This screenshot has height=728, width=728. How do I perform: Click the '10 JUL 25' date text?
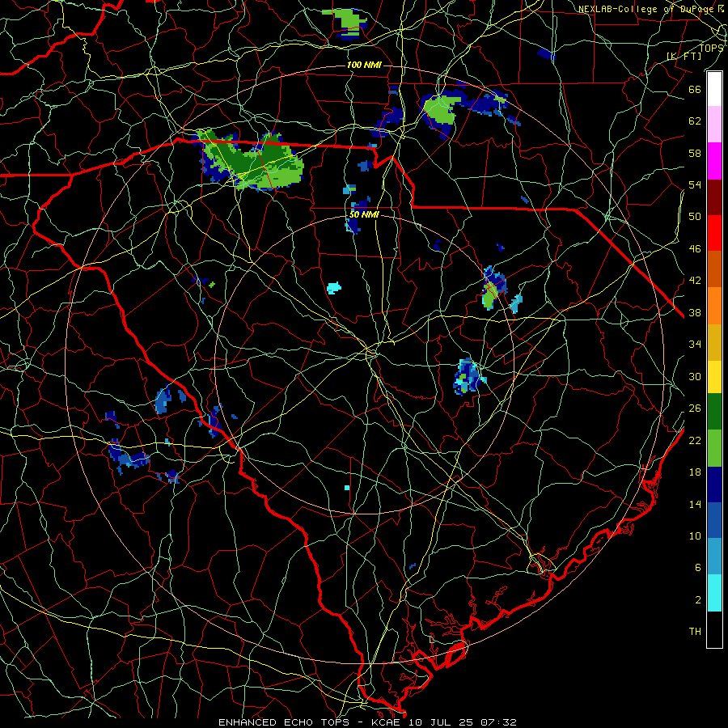point(441,722)
